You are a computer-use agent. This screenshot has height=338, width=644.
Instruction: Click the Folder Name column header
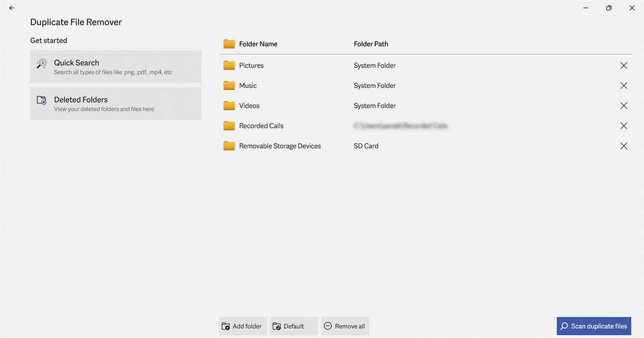pyautogui.click(x=258, y=44)
